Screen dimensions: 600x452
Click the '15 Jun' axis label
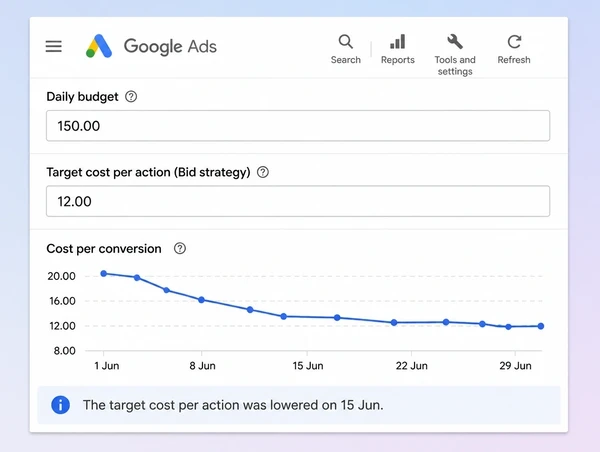pyautogui.click(x=308, y=366)
